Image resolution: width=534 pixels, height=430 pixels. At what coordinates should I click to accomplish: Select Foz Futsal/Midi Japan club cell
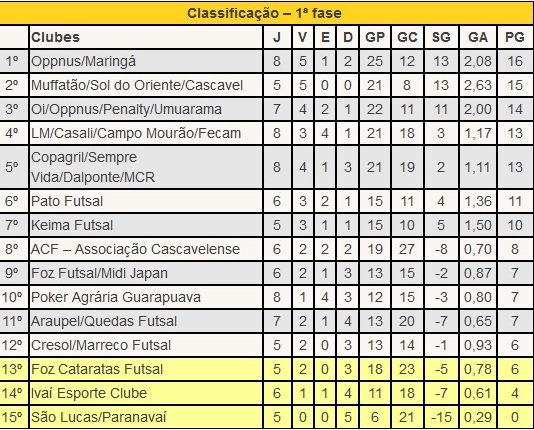click(146, 273)
